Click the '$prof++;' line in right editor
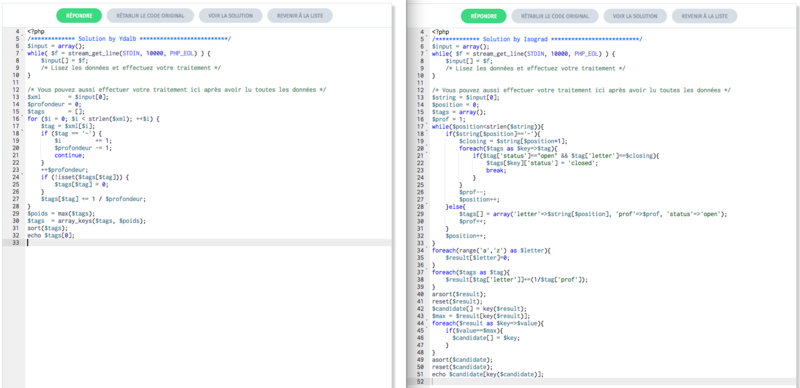800x388 pixels. pos(472,222)
